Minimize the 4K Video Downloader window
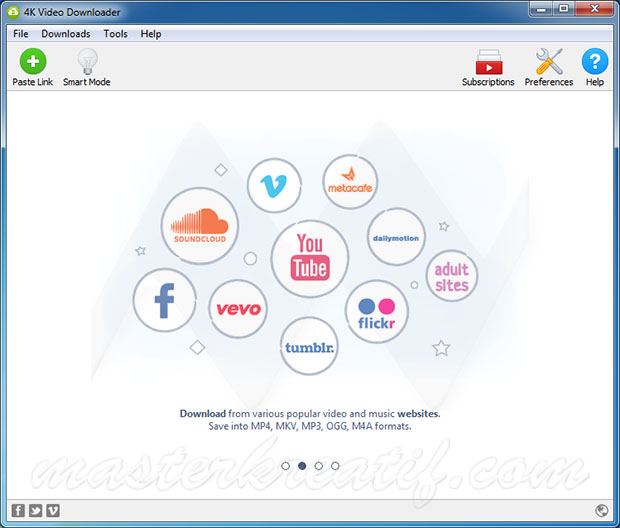This screenshot has height=528, width=620. pos(541,9)
